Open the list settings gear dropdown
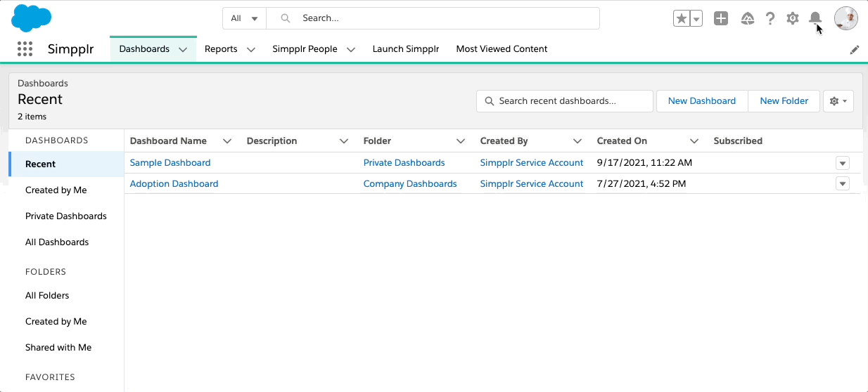 (x=838, y=101)
